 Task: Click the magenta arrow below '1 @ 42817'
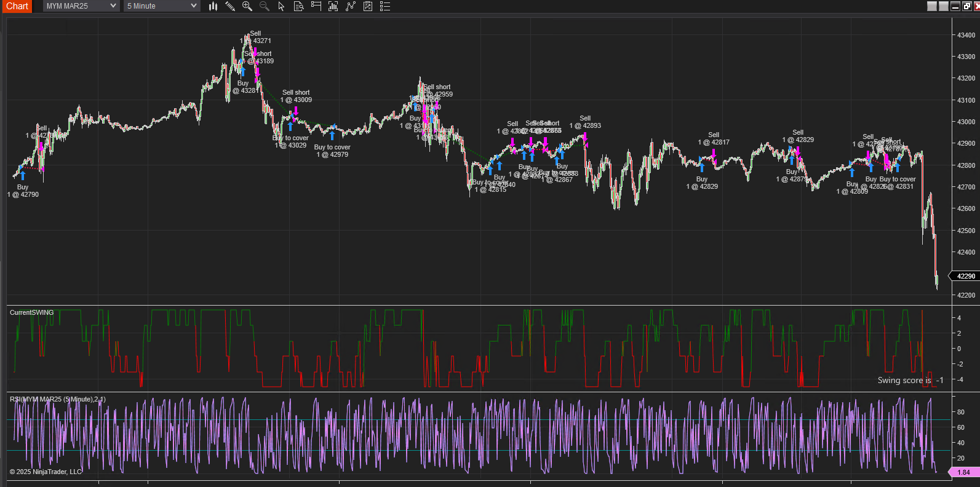(x=714, y=153)
